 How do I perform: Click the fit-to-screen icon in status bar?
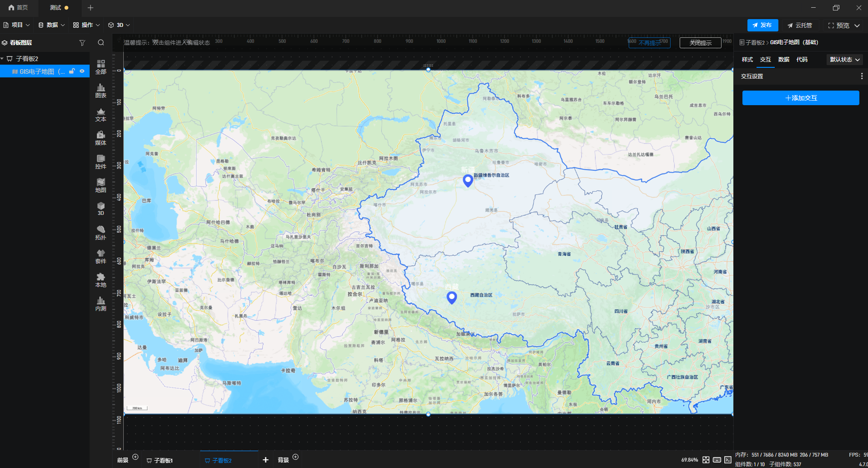706,460
